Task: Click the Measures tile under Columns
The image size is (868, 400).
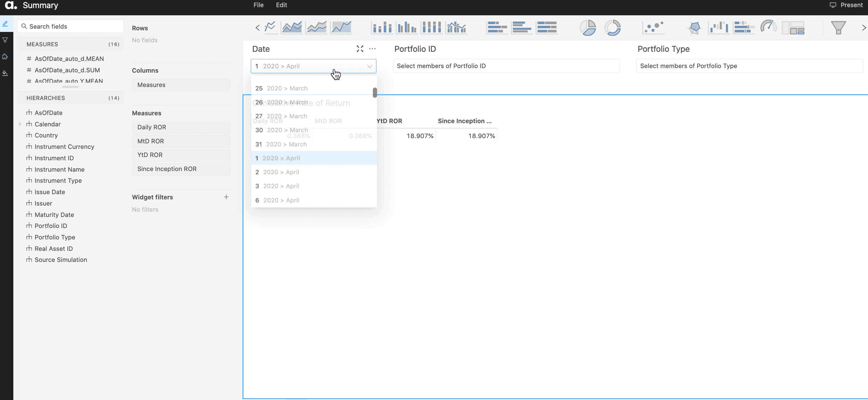Action: tap(181, 85)
